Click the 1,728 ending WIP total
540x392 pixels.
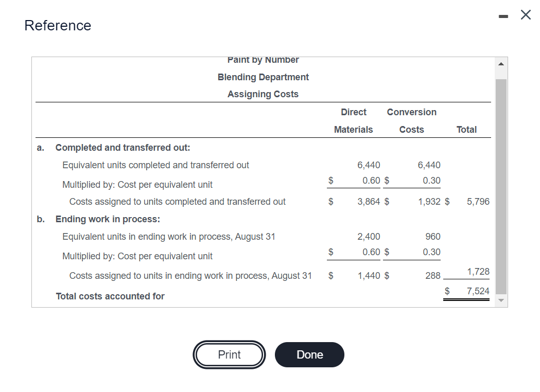tap(478, 272)
